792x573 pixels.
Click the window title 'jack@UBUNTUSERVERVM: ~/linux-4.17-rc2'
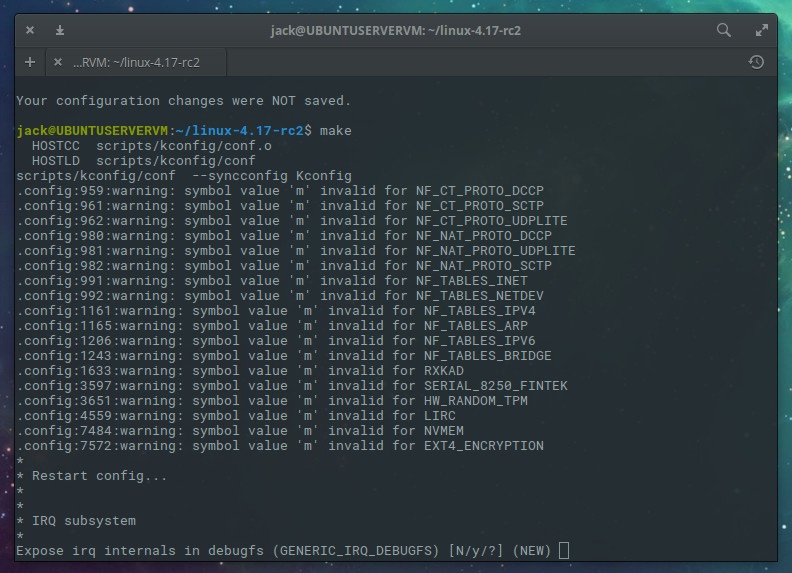[395, 31]
